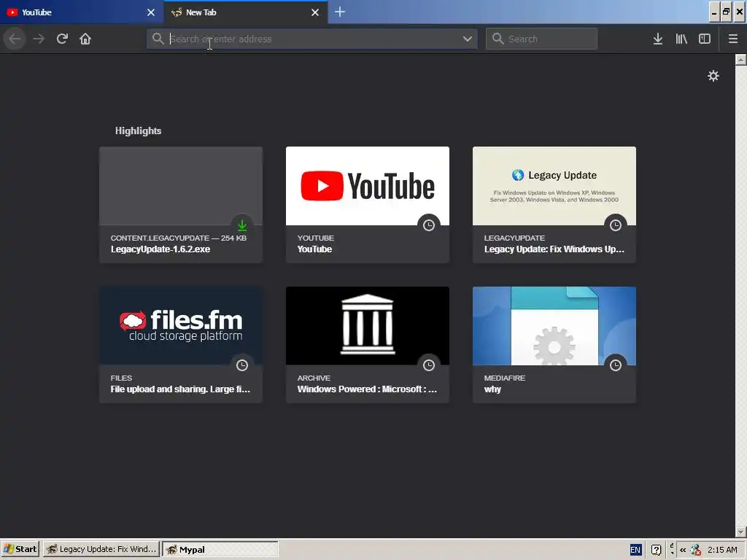Click the history clock on Legacy Update card

616,225
